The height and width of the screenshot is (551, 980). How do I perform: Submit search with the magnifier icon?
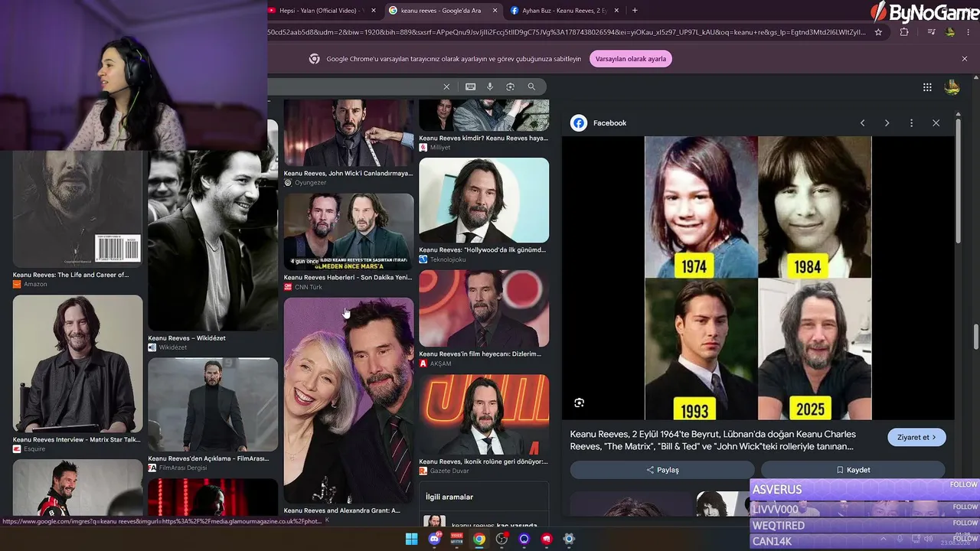[531, 86]
